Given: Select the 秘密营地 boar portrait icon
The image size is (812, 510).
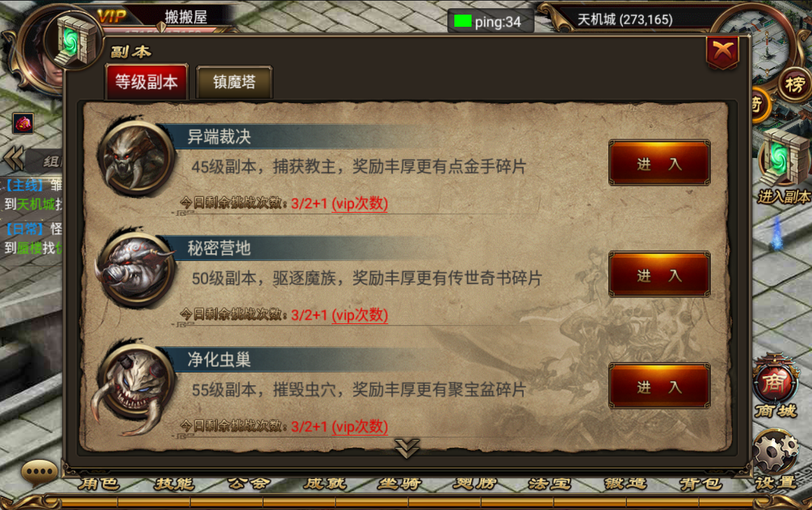Looking at the screenshot, I should tap(136, 269).
